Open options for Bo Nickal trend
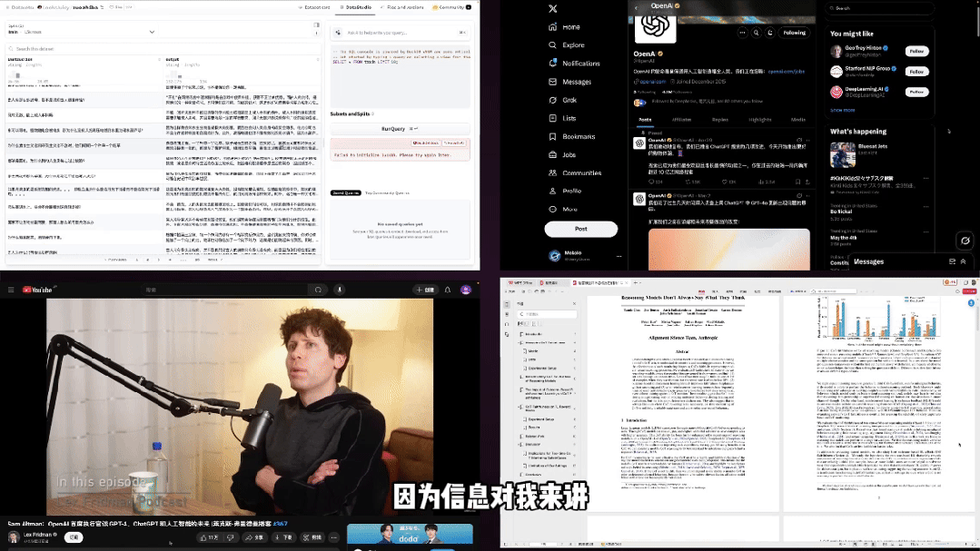The width and height of the screenshot is (980, 551). coord(926,206)
